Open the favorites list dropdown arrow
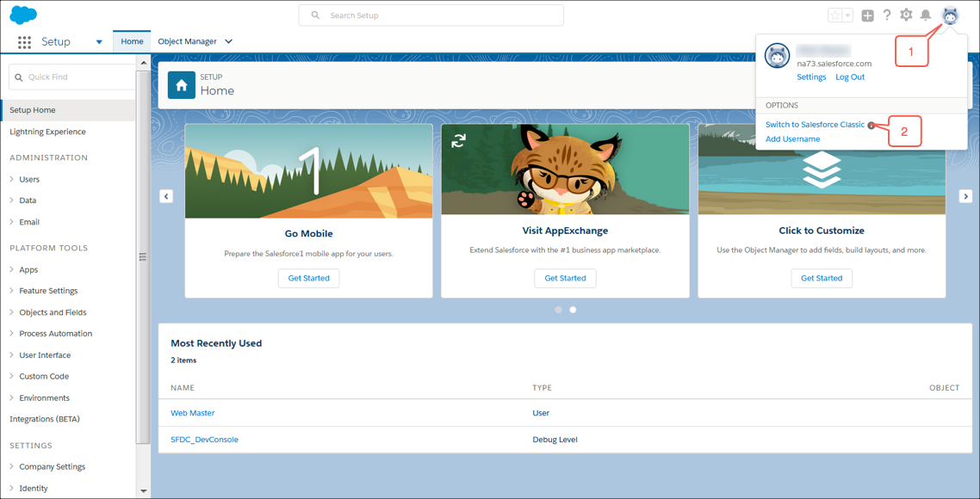 847,15
